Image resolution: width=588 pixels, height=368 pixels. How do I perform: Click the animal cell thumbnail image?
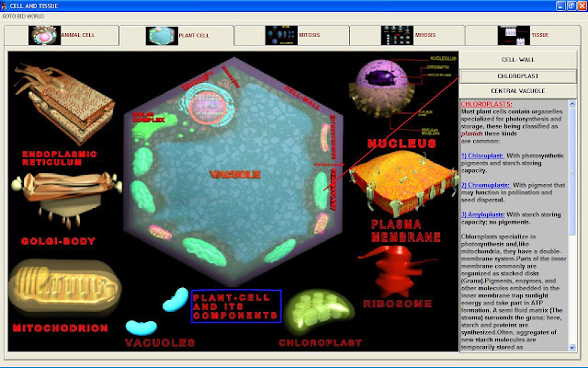coord(44,35)
